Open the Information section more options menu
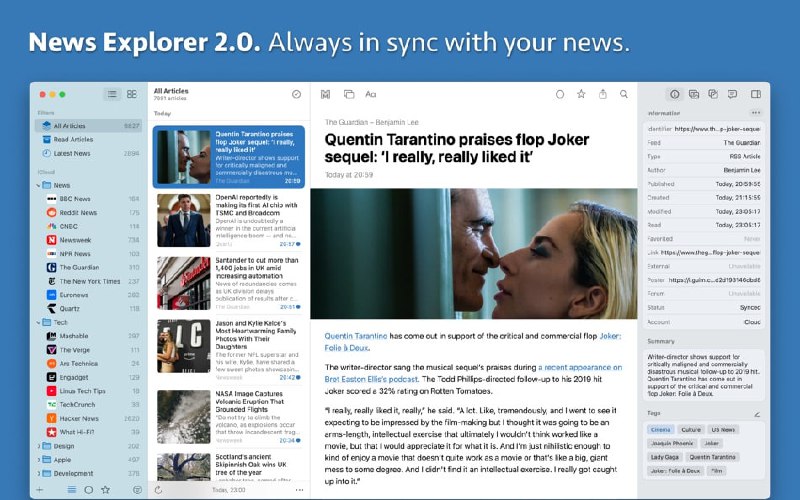800x500 pixels. [x=756, y=113]
